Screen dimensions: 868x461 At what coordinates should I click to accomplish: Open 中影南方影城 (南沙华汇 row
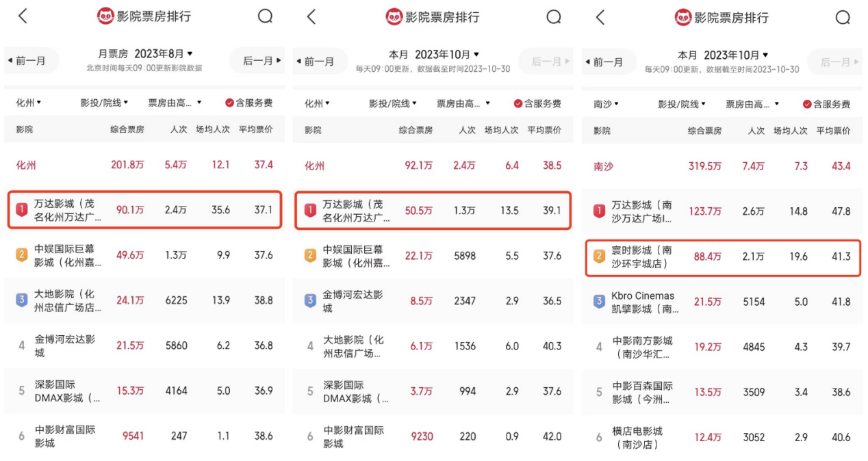point(722,347)
